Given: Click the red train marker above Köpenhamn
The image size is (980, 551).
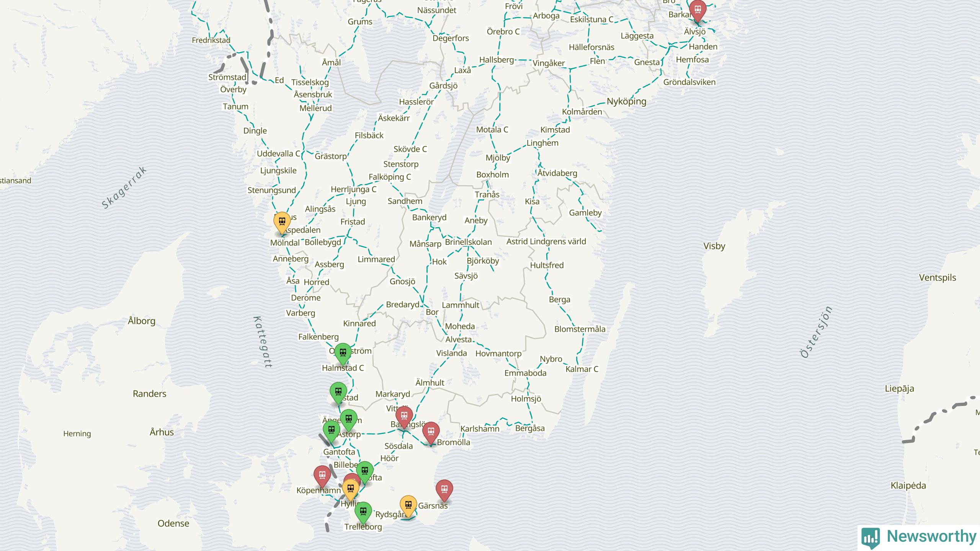Looking at the screenshot, I should click(322, 475).
